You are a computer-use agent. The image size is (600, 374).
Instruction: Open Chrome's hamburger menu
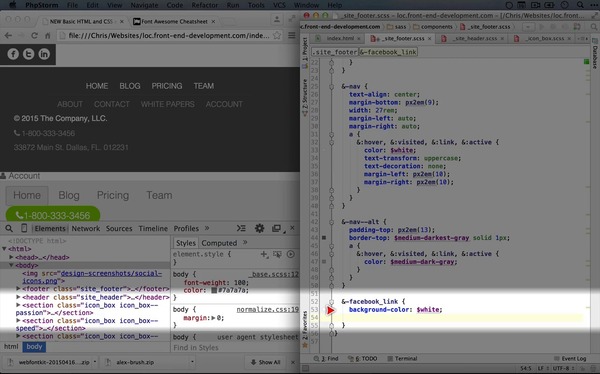click(292, 36)
